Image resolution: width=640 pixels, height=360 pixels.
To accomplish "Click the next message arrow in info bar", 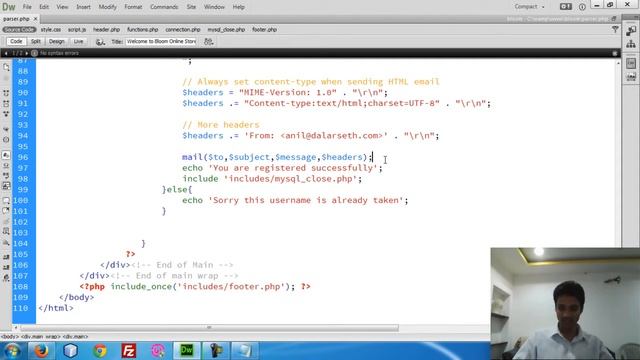I will click(x=27, y=53).
